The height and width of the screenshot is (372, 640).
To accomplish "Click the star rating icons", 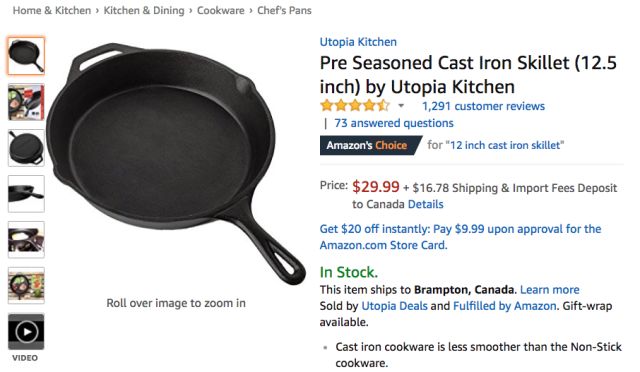I will tap(355, 106).
